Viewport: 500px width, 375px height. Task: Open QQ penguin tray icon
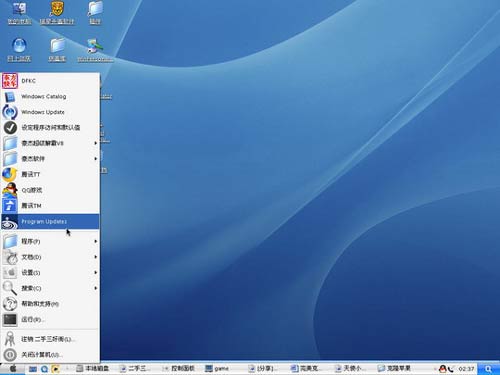443,369
